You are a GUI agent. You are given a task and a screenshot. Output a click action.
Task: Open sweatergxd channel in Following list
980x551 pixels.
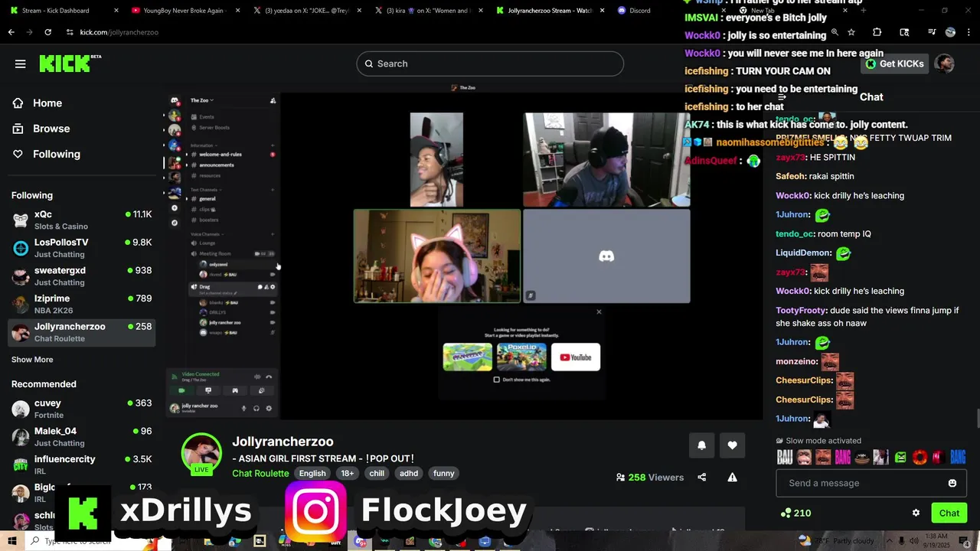[82, 276]
